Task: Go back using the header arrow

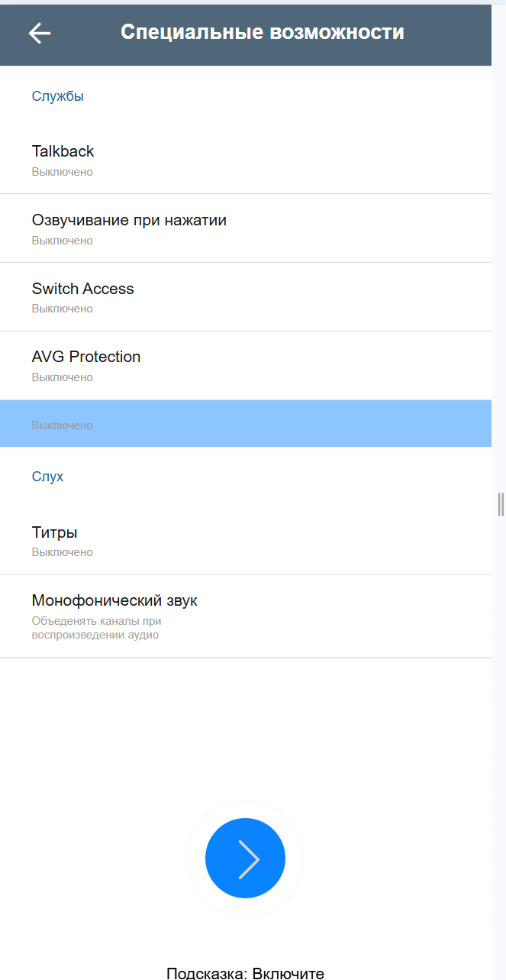Action: [x=40, y=32]
